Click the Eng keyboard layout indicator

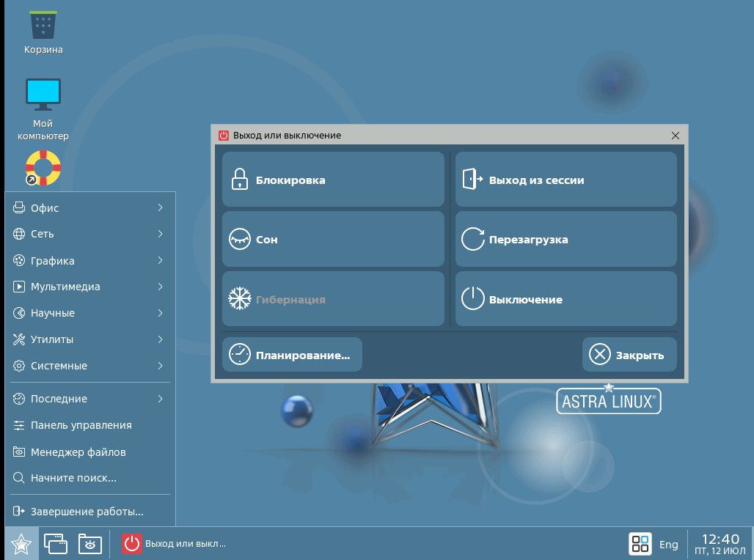[669, 544]
